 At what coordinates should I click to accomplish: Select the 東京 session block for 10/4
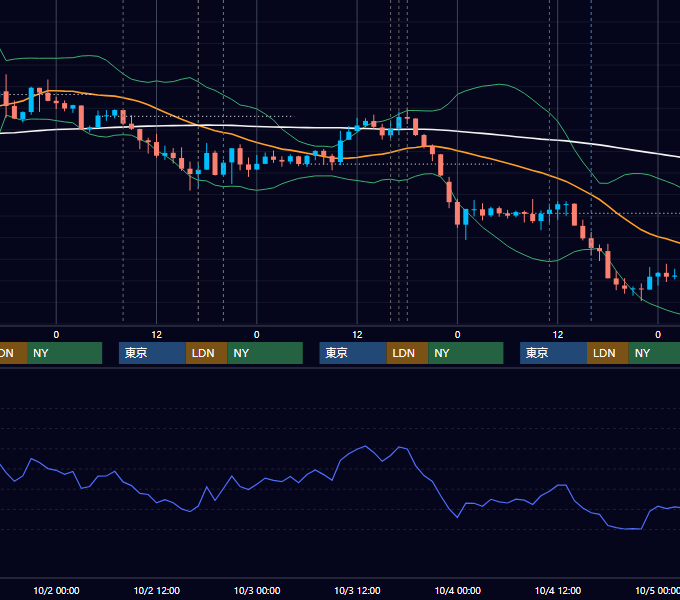click(554, 353)
